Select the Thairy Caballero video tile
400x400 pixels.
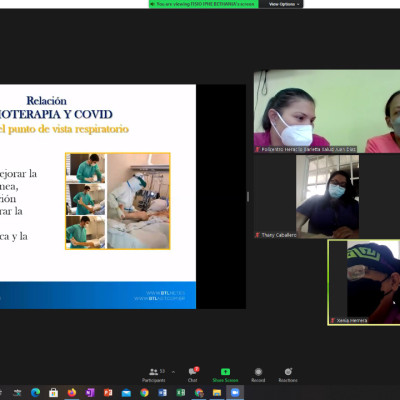click(307, 197)
